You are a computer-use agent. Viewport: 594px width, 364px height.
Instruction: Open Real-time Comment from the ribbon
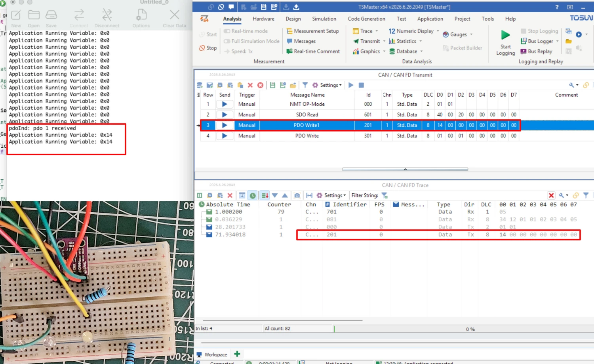pyautogui.click(x=313, y=51)
